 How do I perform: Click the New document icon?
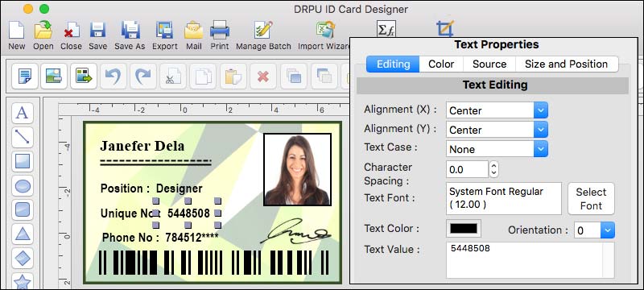pos(16,31)
